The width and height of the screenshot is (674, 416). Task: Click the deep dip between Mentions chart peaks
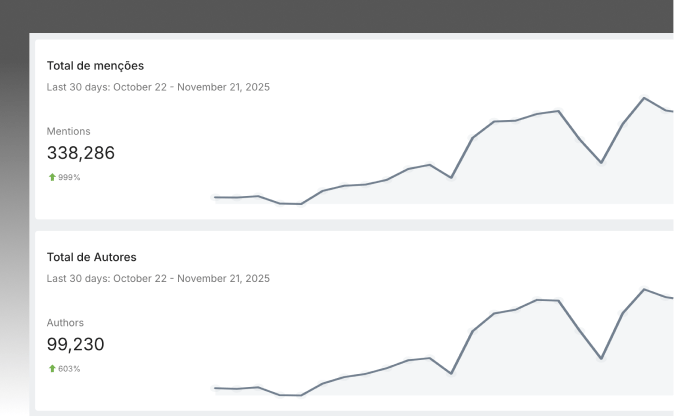pyautogui.click(x=601, y=162)
